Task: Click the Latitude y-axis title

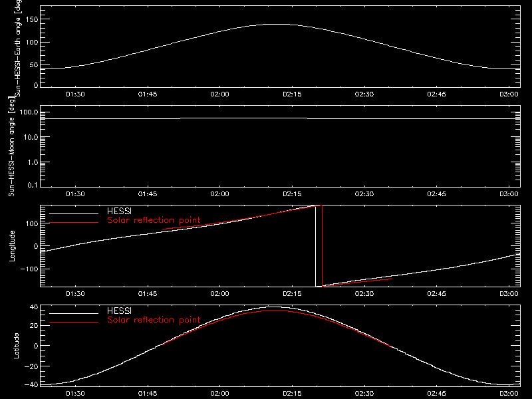Action: tap(16, 346)
